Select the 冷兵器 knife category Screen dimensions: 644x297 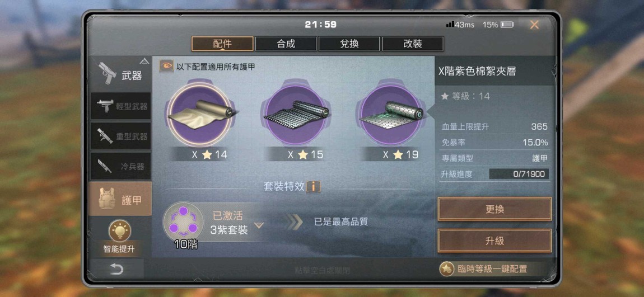(121, 166)
